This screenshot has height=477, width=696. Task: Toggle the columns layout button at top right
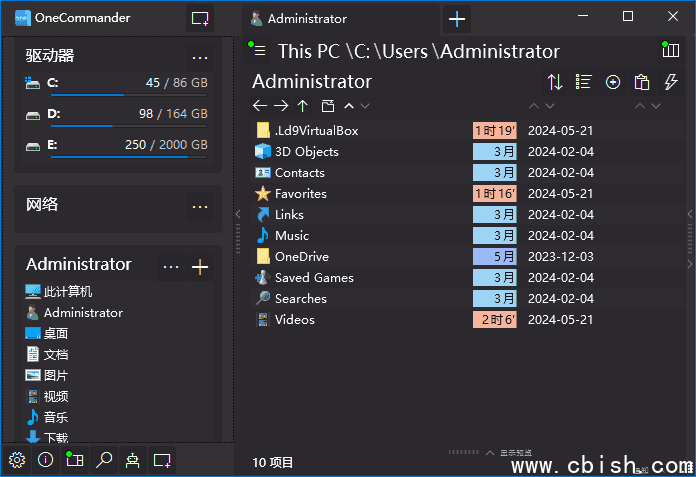(670, 51)
